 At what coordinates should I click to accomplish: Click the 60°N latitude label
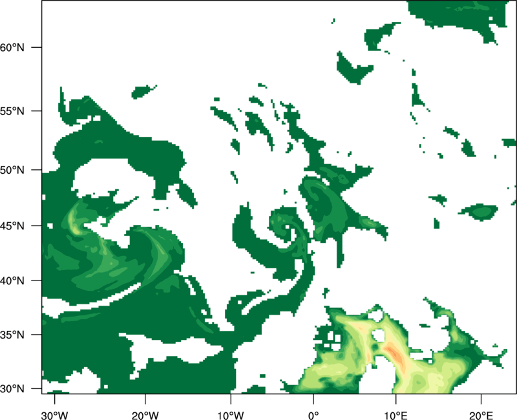click(x=12, y=47)
